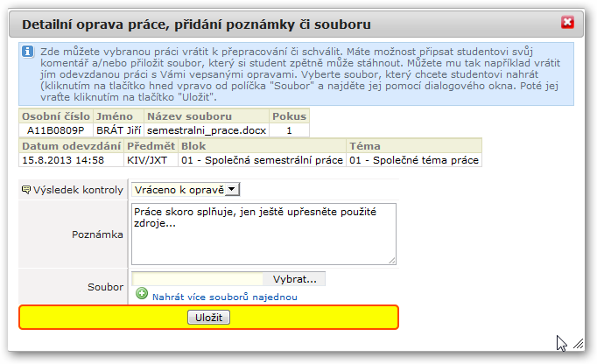Click the green plus upload icon
This screenshot has width=597, height=364.
click(142, 293)
